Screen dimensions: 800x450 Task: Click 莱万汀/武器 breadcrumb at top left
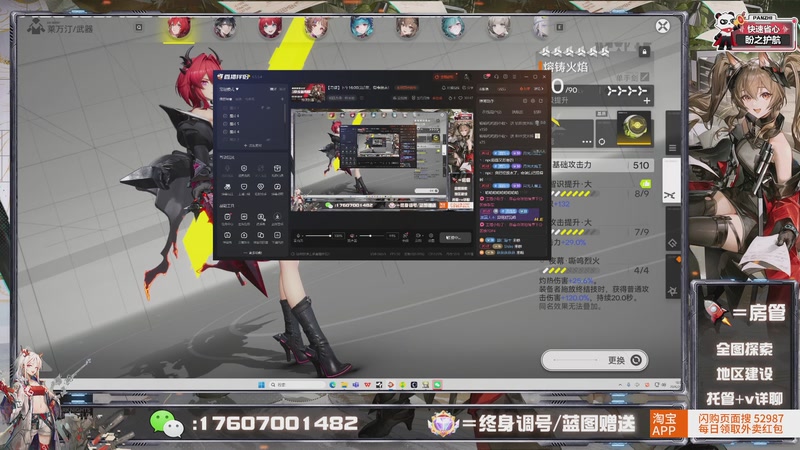click(x=70, y=29)
